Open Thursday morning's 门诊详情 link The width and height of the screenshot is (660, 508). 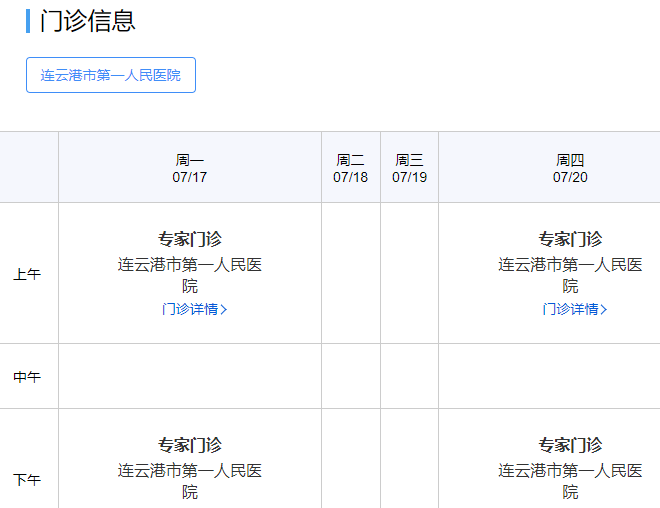click(570, 309)
